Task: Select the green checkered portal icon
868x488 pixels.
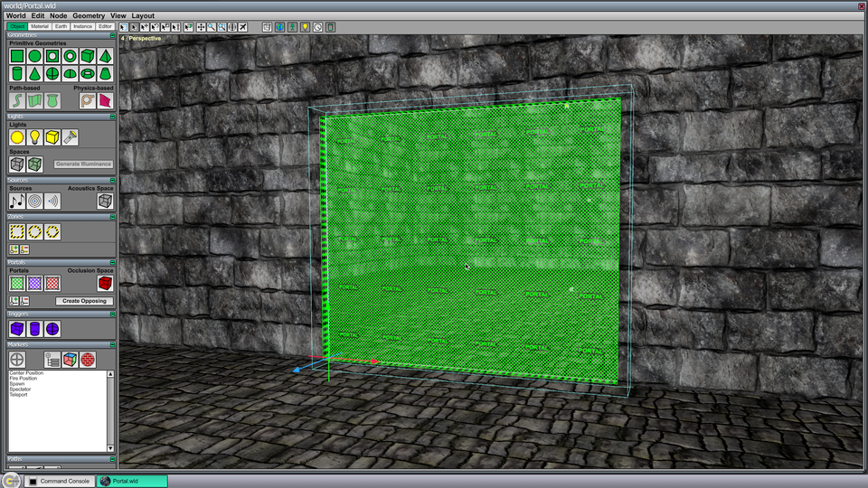Action: 17,283
